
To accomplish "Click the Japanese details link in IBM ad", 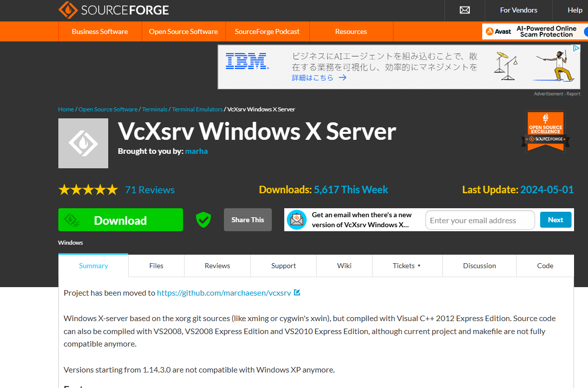I will [319, 78].
